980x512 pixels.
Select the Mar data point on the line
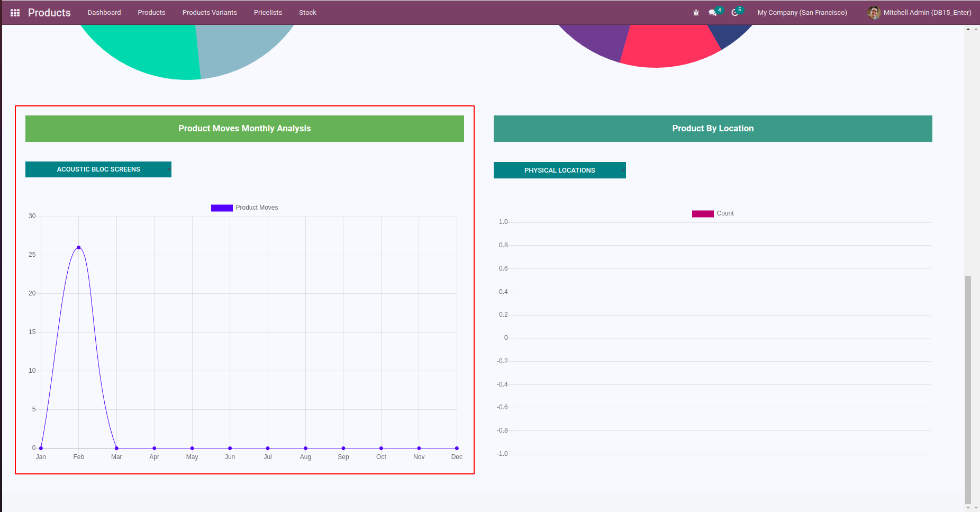pyautogui.click(x=116, y=448)
